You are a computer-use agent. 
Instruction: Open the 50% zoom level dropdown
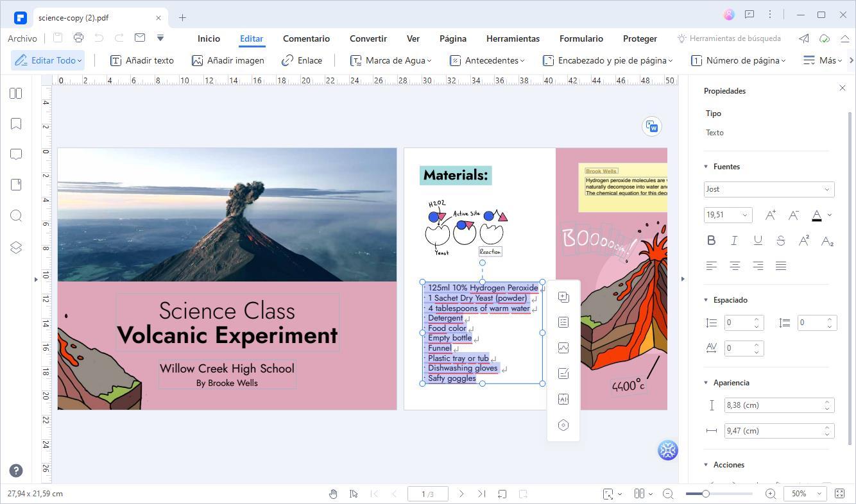806,494
